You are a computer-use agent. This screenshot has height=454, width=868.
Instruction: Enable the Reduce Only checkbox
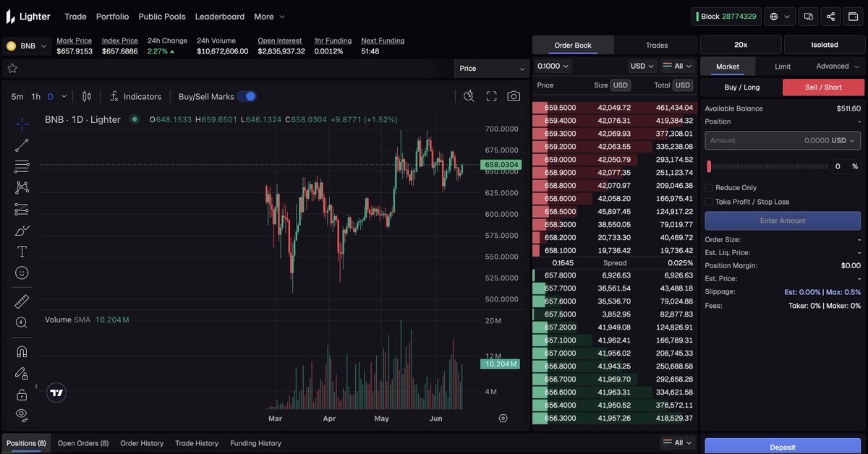707,187
